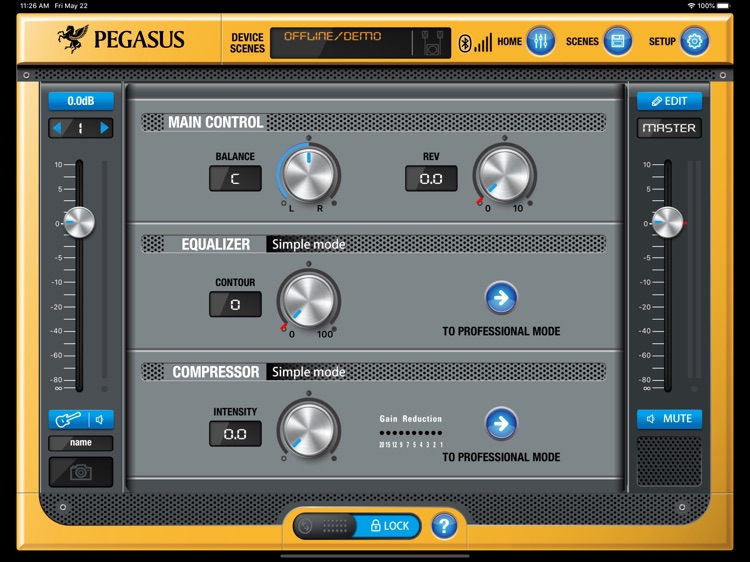Click the Device Scenes label
The width and height of the screenshot is (750, 562).
coord(247,43)
